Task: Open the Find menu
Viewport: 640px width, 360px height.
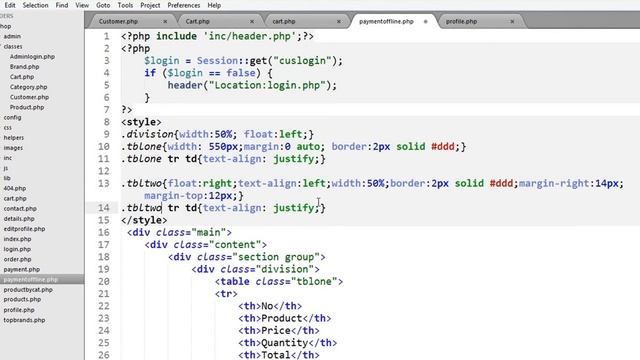Action: (x=62, y=5)
